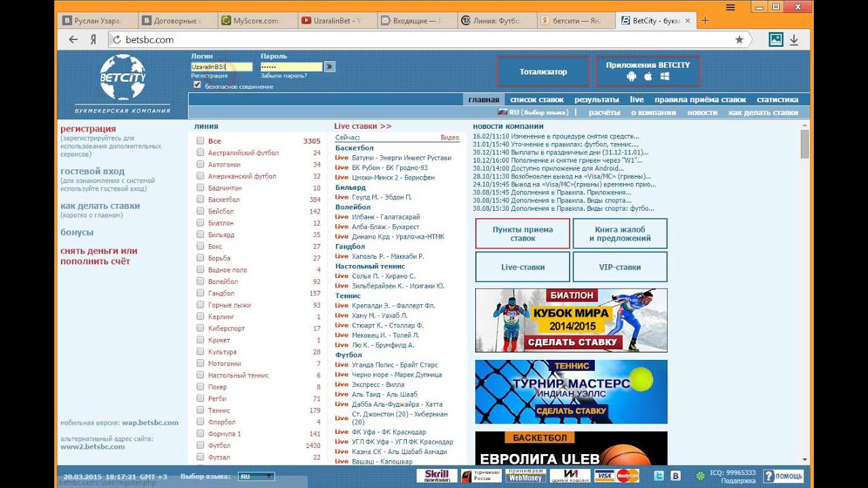This screenshot has width=868, height=488.
Task: Open browser downloads arrow icon
Action: point(794,40)
